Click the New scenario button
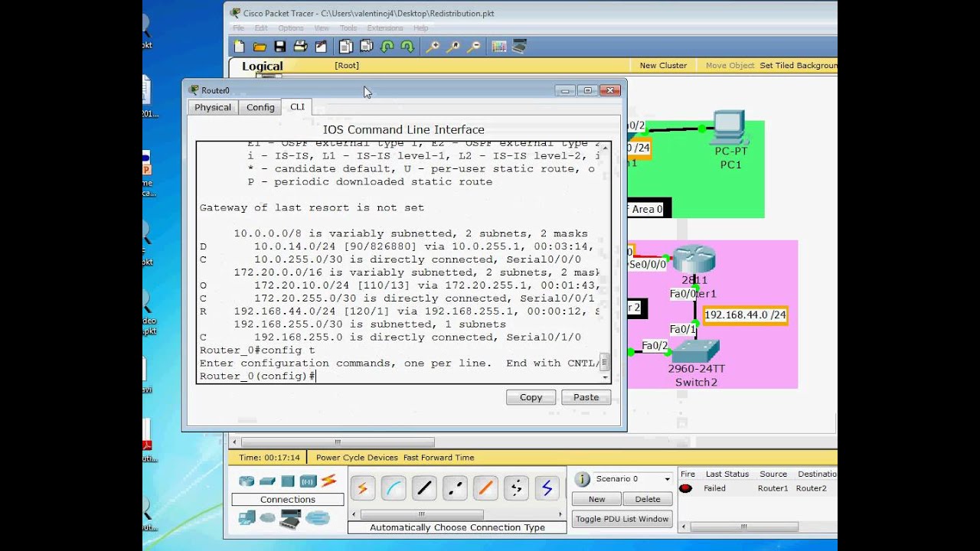 pos(596,499)
